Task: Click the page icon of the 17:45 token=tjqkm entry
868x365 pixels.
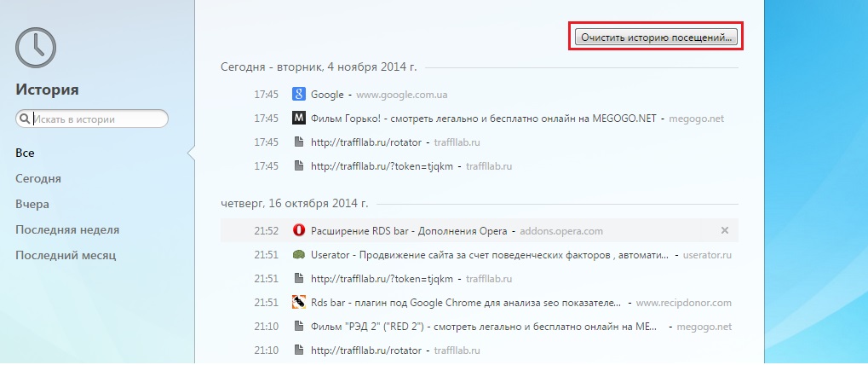Action: tap(299, 166)
